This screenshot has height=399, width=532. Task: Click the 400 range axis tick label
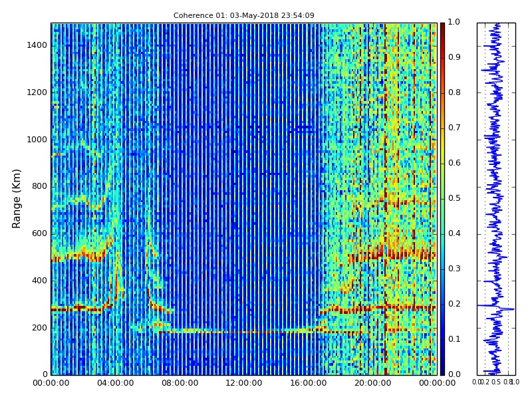click(39, 281)
